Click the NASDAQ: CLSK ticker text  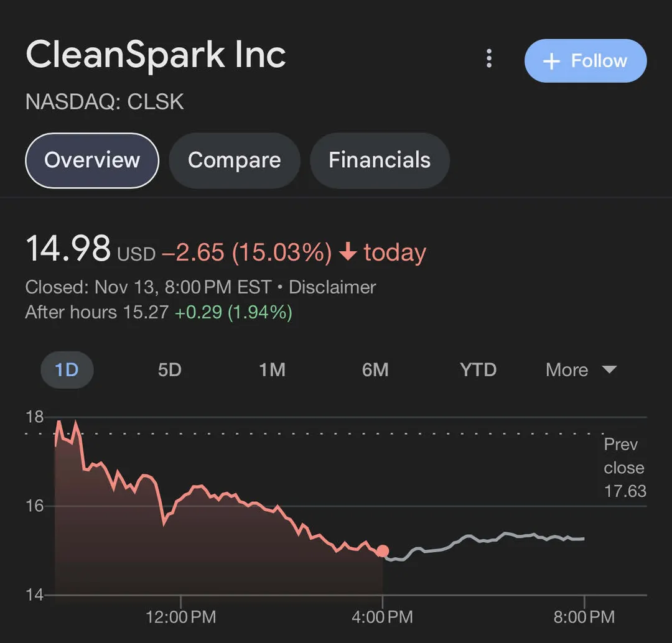pos(105,102)
